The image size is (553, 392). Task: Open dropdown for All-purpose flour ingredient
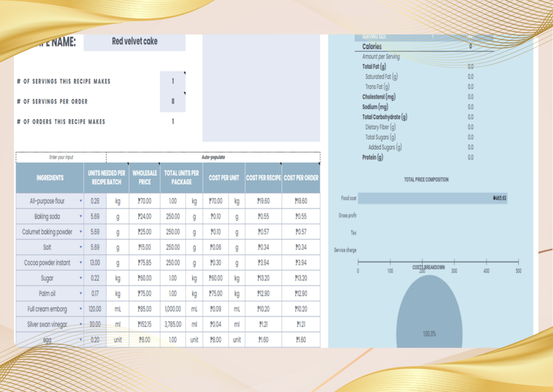[x=81, y=201]
